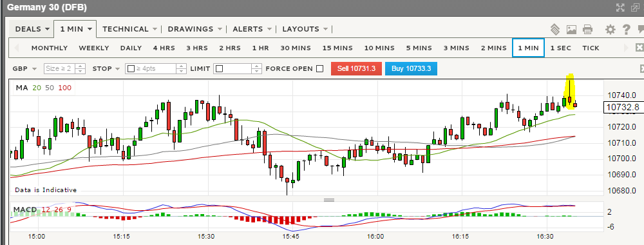Open the Stop type dropdown arrow
This screenshot has width=644, height=245.
pyautogui.click(x=117, y=68)
